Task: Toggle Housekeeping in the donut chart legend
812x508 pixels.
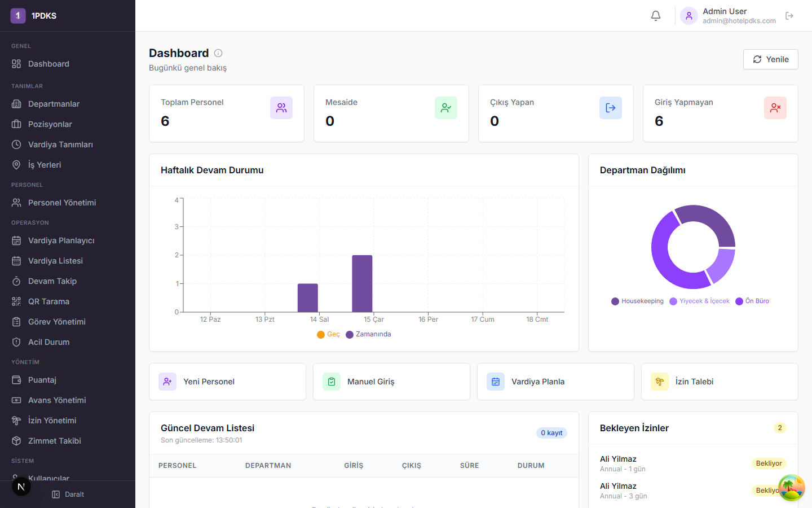Action: [x=638, y=301]
